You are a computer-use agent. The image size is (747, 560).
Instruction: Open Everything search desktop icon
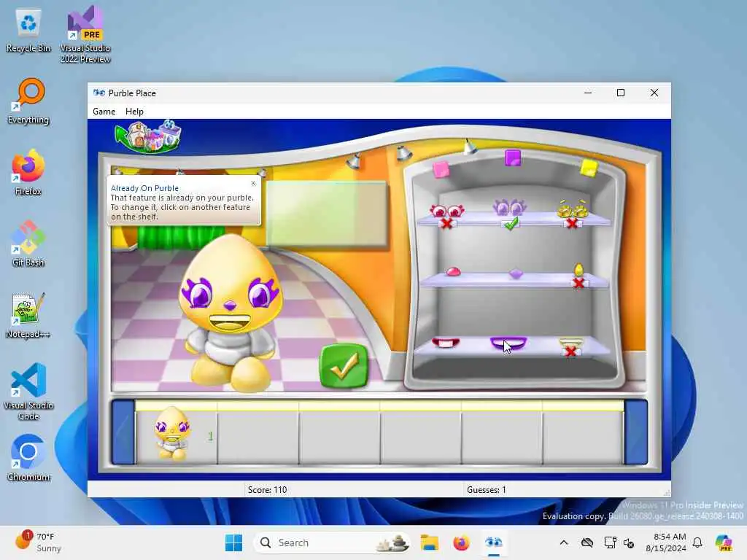click(x=28, y=101)
